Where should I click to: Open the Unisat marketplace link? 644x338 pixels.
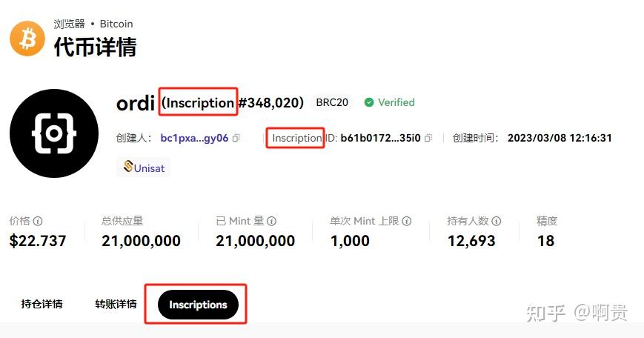click(143, 168)
